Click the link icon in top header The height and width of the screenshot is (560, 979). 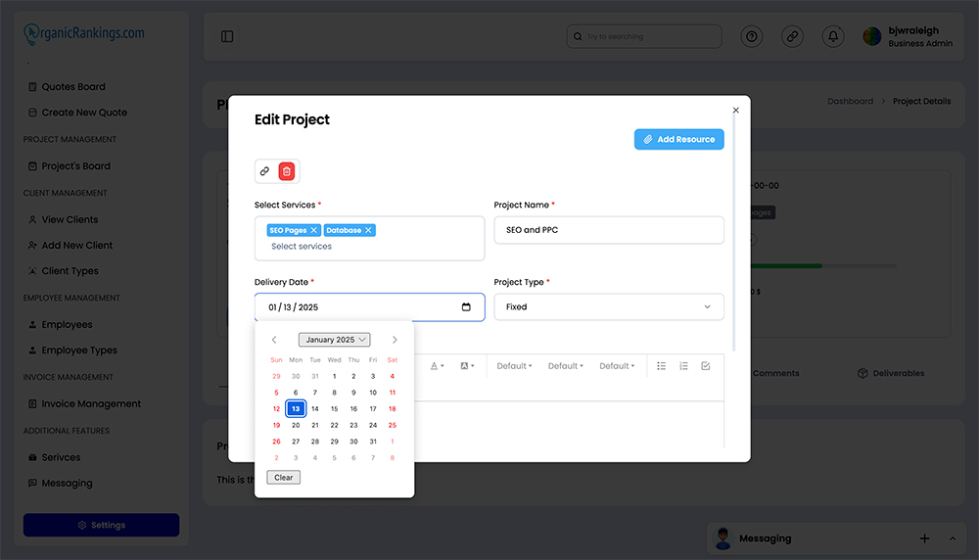[x=792, y=37]
